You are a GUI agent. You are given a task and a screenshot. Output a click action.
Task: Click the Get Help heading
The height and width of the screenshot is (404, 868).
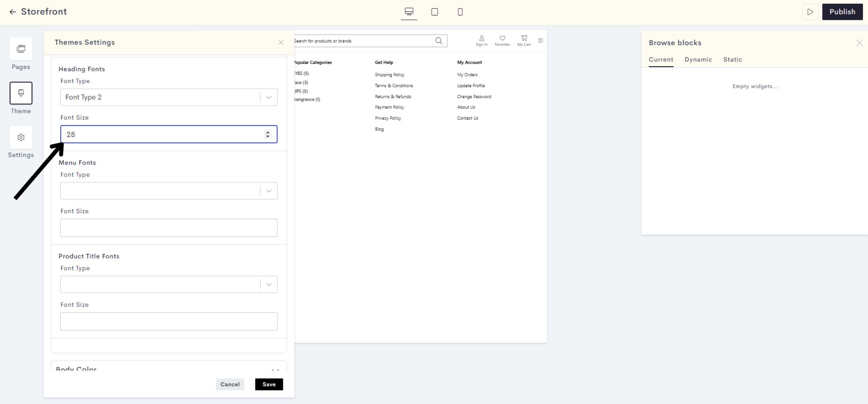384,63
